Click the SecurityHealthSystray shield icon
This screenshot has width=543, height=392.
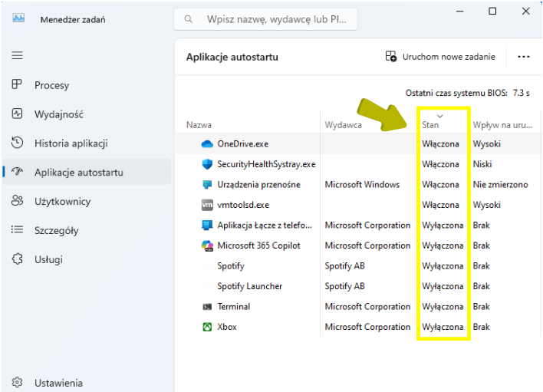(206, 164)
